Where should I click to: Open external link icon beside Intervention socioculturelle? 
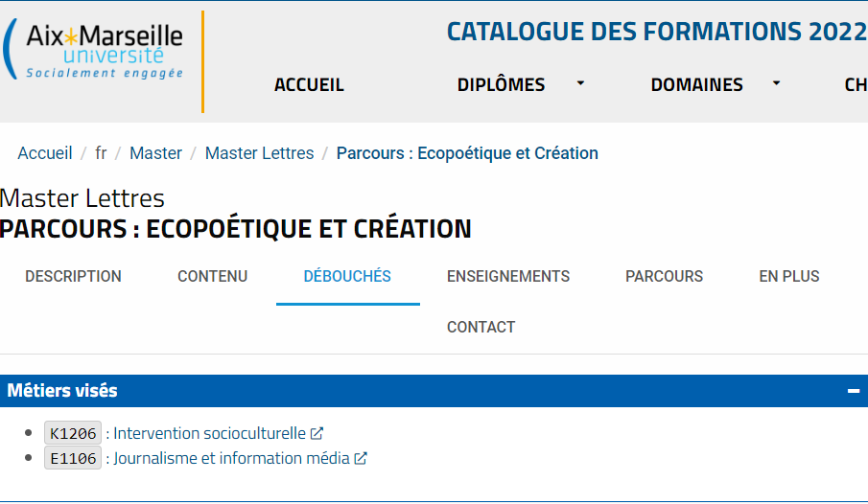click(317, 433)
